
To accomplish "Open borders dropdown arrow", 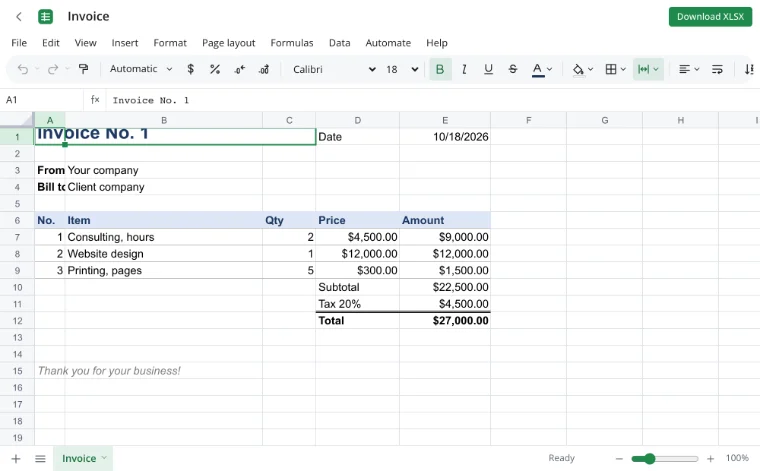I will pos(623,69).
